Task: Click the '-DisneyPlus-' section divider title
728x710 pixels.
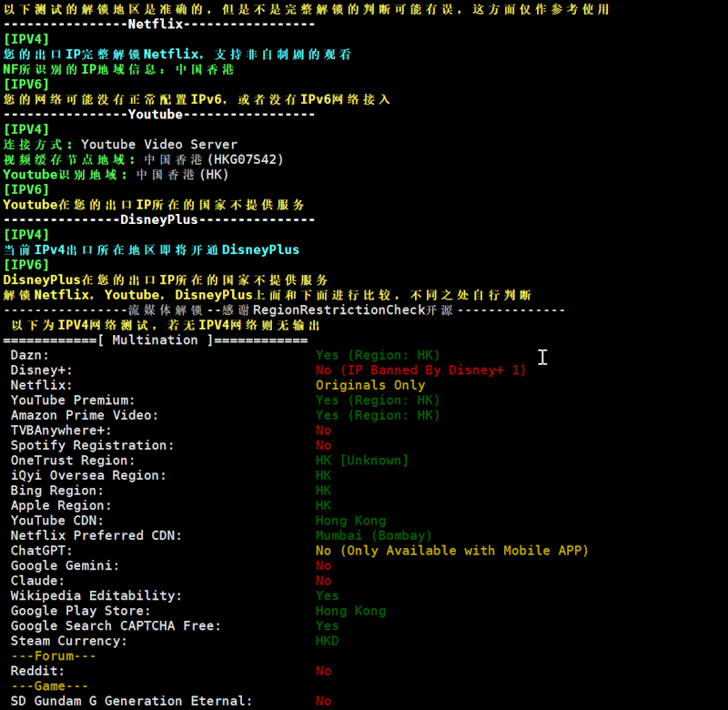Action: pyautogui.click(x=158, y=219)
